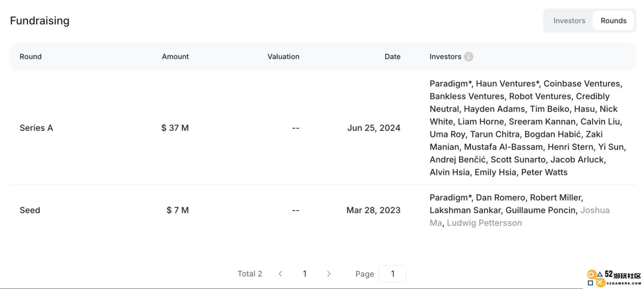Open Hayden Adams investor link
The height and width of the screenshot is (289, 644).
(494, 109)
